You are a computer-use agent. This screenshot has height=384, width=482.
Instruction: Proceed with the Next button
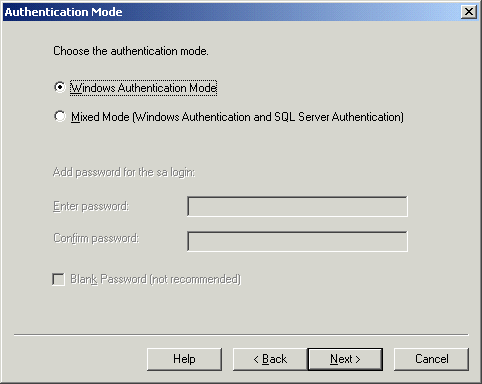click(x=345, y=359)
